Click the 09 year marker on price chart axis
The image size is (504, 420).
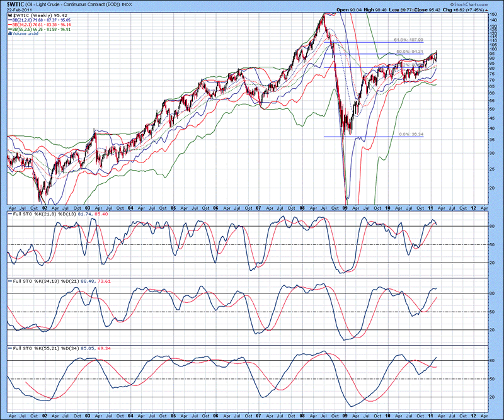point(346,207)
